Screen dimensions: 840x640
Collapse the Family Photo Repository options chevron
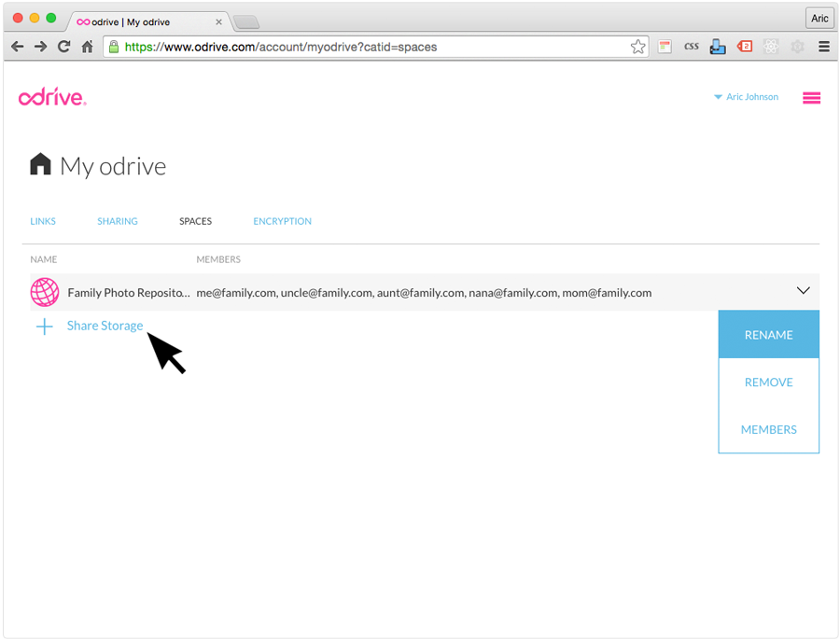point(803,291)
